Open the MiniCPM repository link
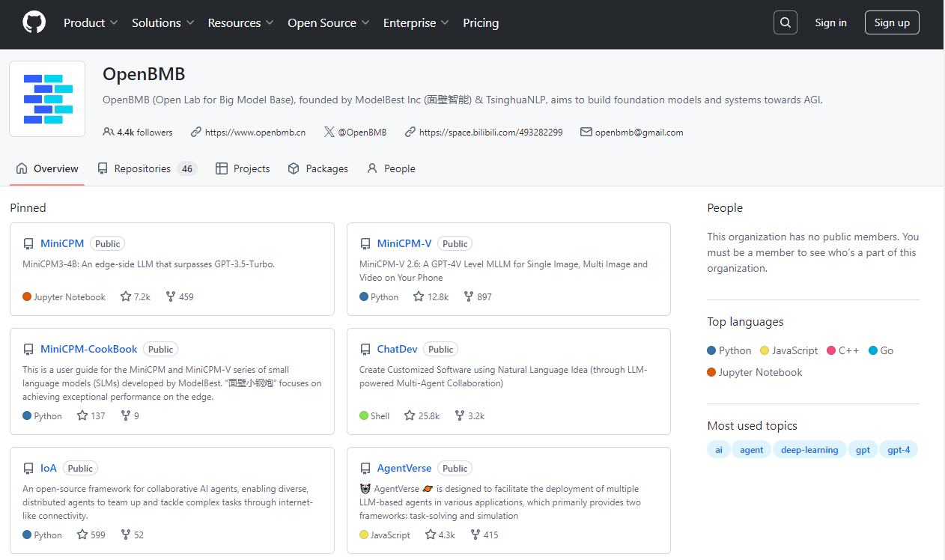This screenshot has width=945, height=560. (62, 244)
